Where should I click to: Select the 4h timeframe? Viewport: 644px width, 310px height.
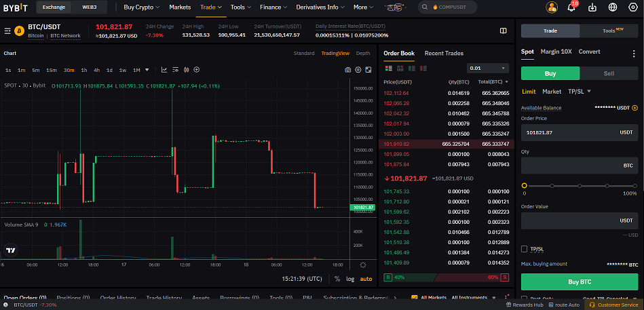click(x=96, y=70)
